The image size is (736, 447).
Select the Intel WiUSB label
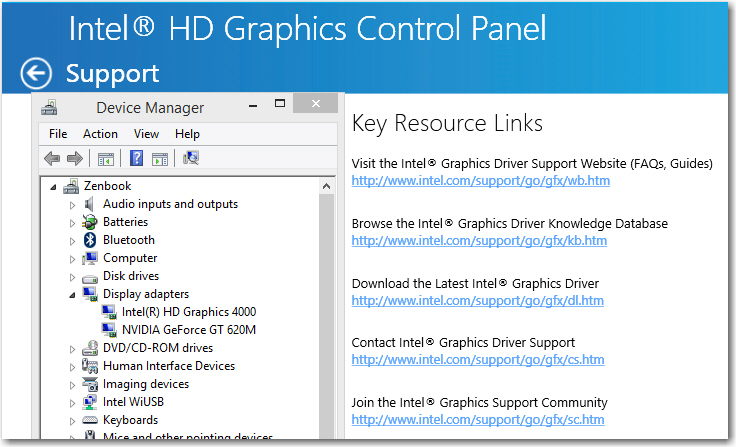[x=133, y=402]
